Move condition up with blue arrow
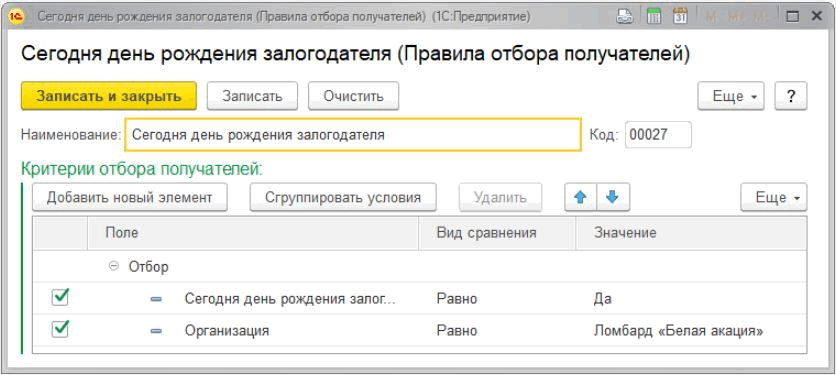 [581, 197]
